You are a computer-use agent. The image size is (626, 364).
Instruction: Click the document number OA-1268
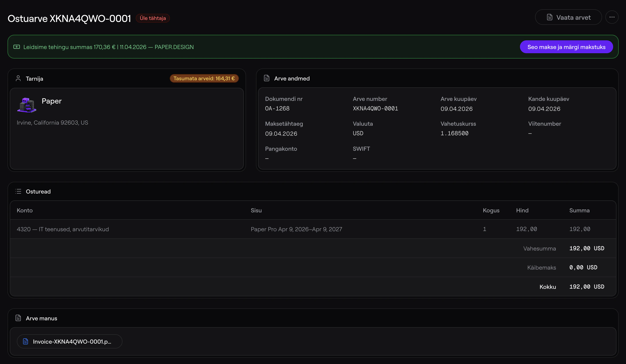click(277, 108)
